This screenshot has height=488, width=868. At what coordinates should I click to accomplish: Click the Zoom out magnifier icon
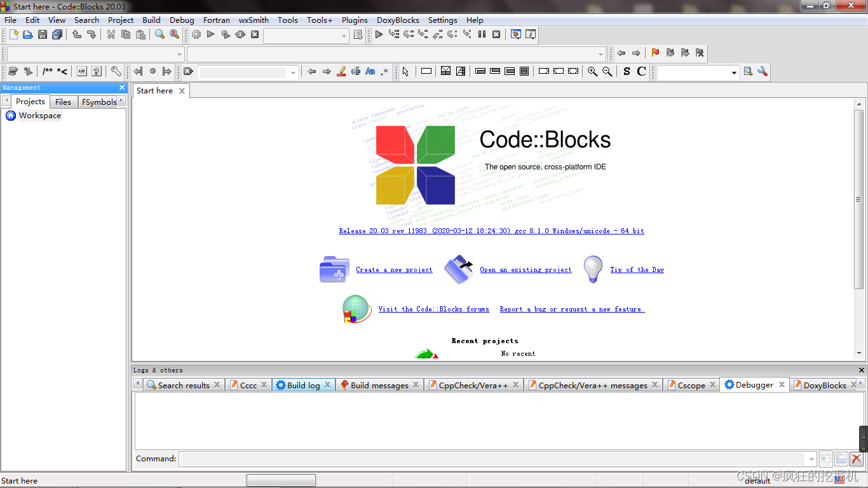[x=607, y=71]
